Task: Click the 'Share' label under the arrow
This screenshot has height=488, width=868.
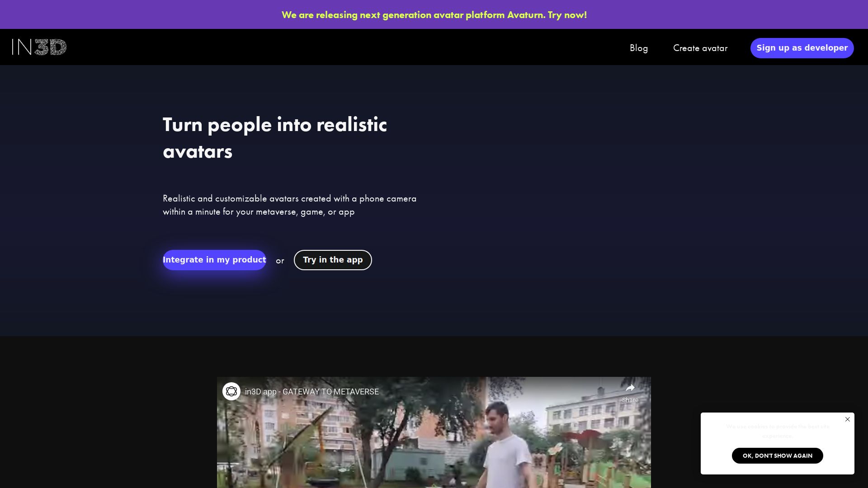Action: [630, 400]
